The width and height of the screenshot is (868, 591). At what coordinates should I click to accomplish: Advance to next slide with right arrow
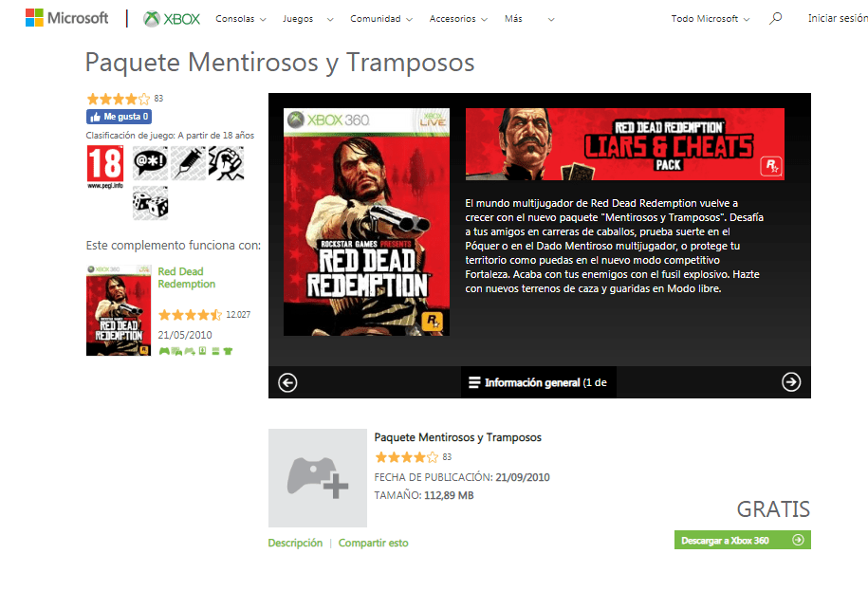click(x=791, y=381)
